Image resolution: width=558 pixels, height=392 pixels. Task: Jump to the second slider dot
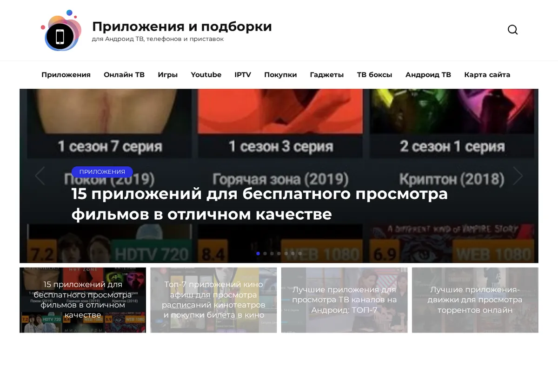click(x=265, y=254)
